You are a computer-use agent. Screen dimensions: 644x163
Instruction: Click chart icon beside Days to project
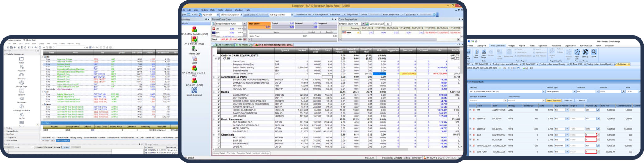pos(367,24)
